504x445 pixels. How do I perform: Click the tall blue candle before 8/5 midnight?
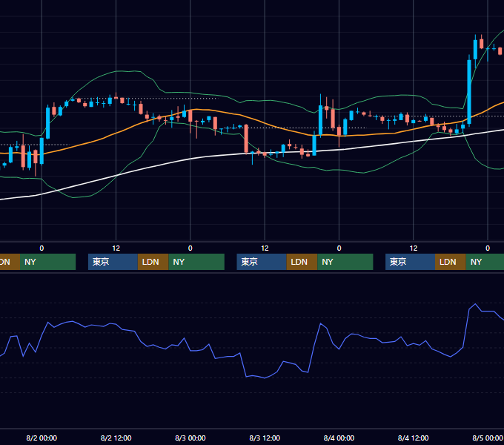pyautogui.click(x=469, y=92)
